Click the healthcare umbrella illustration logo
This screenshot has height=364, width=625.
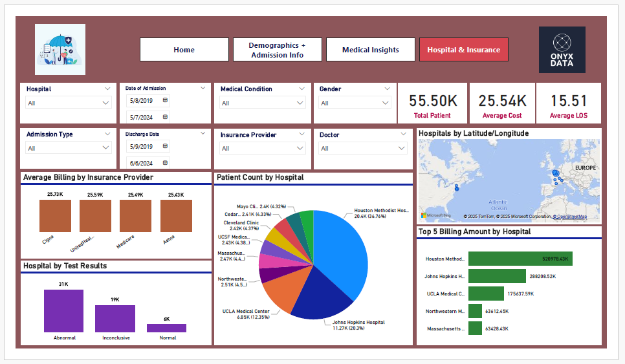point(60,49)
